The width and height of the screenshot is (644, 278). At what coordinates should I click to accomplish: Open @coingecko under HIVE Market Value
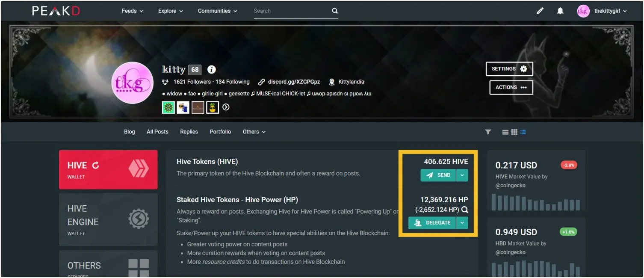(x=511, y=186)
